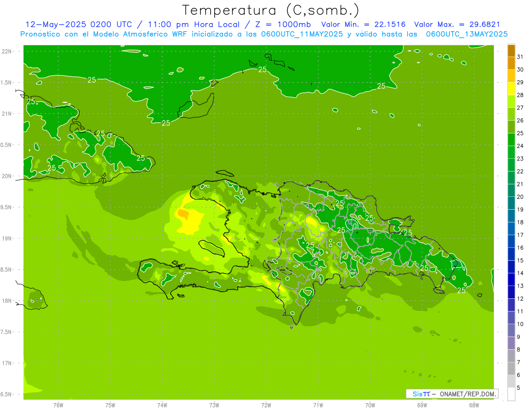Select the '12-May-2025 0200 UTC' timestamp text

[78, 24]
